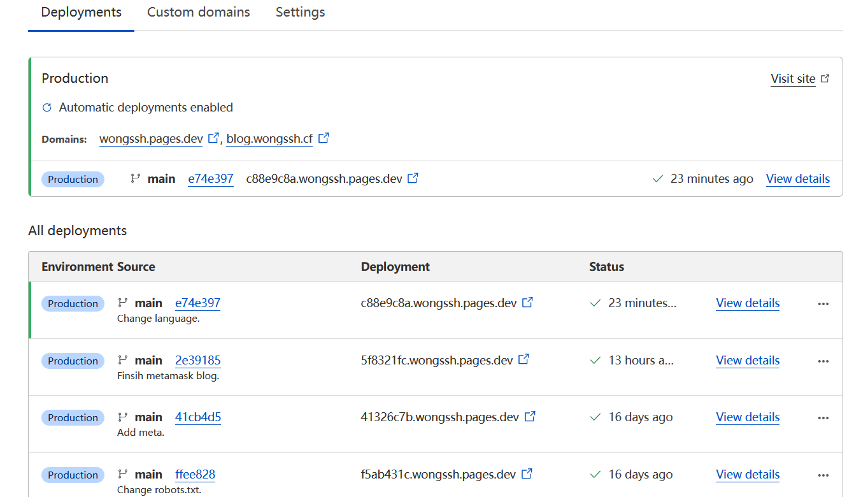This screenshot has width=868, height=497.
Task: Open external link icon for f5ab431c.wongssh.pages.dev
Action: coord(527,474)
